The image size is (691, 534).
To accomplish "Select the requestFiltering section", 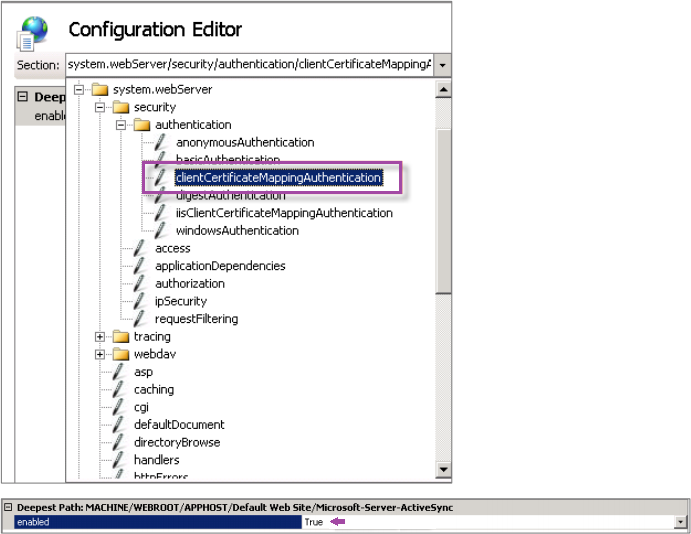I will 197,319.
